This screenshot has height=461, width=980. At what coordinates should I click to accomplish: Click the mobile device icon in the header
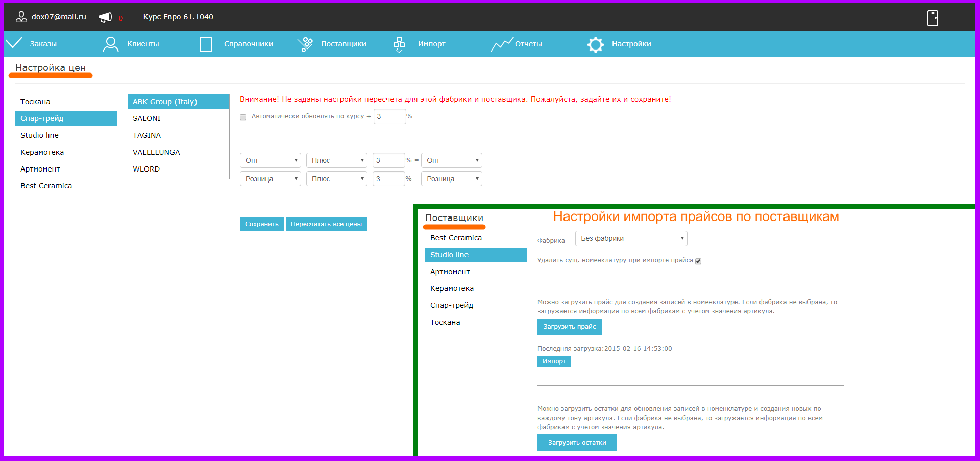pos(933,18)
